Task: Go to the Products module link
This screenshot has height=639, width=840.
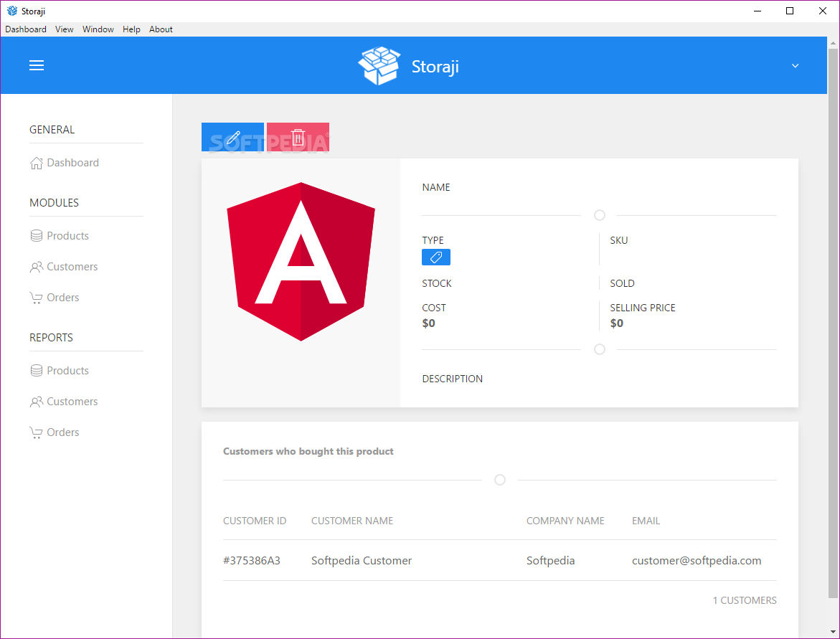Action: [67, 236]
